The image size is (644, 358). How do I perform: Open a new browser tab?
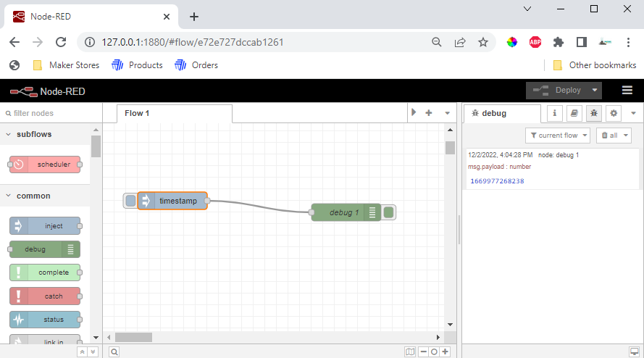tap(194, 17)
